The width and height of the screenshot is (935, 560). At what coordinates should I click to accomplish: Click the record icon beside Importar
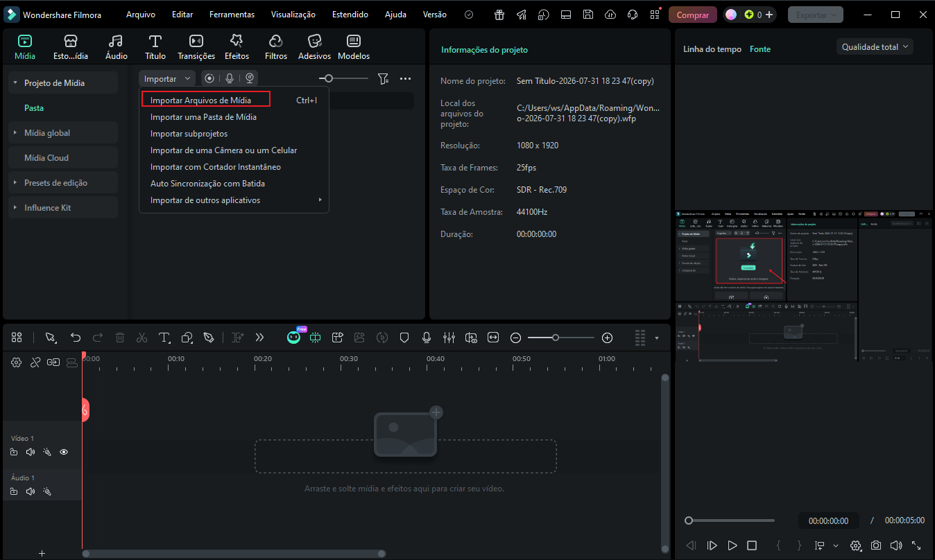point(209,79)
